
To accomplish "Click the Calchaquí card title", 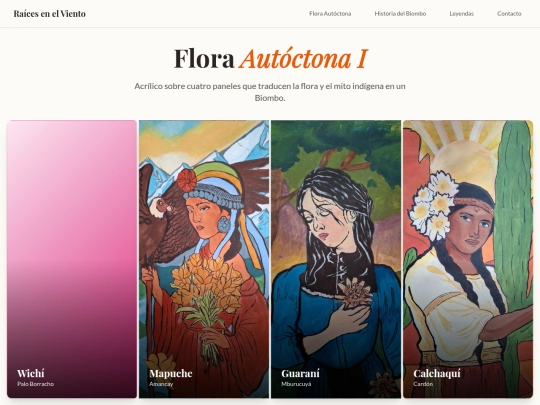I will (437, 373).
